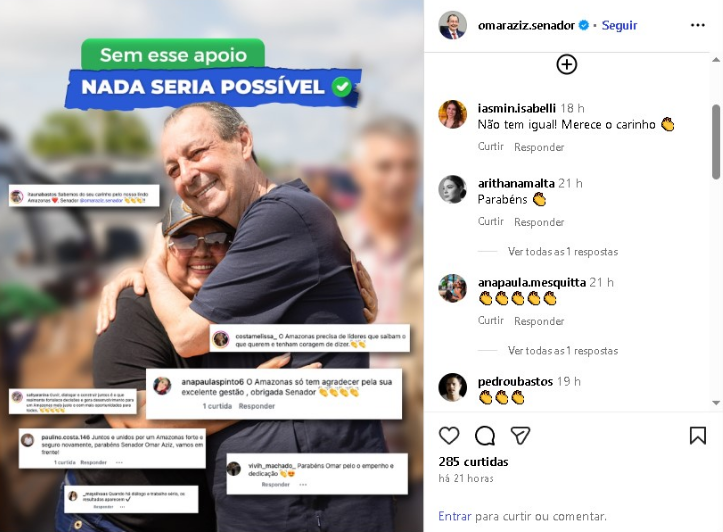Open pedroubastos profile avatar
Screen dimensions: 723x532
[x=452, y=387]
